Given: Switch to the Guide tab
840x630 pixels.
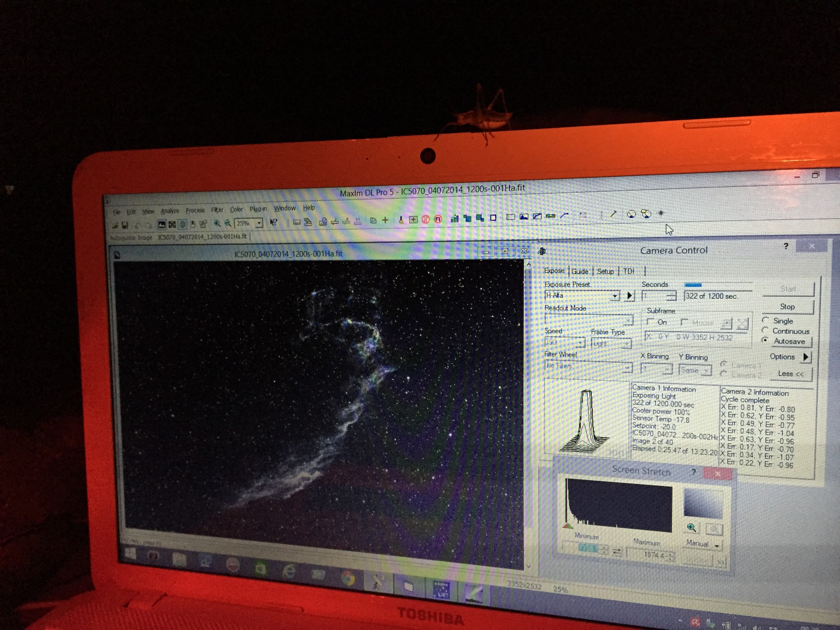Looking at the screenshot, I should (580, 271).
